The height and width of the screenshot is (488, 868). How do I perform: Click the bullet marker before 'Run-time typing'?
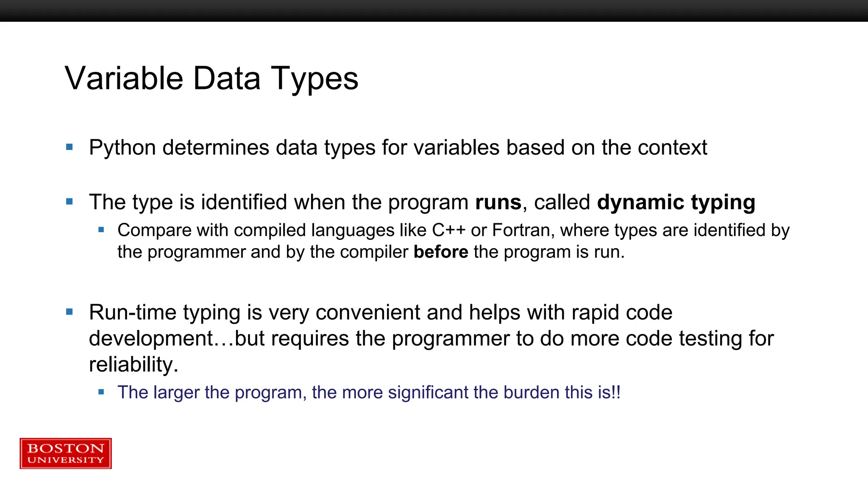coord(70,312)
